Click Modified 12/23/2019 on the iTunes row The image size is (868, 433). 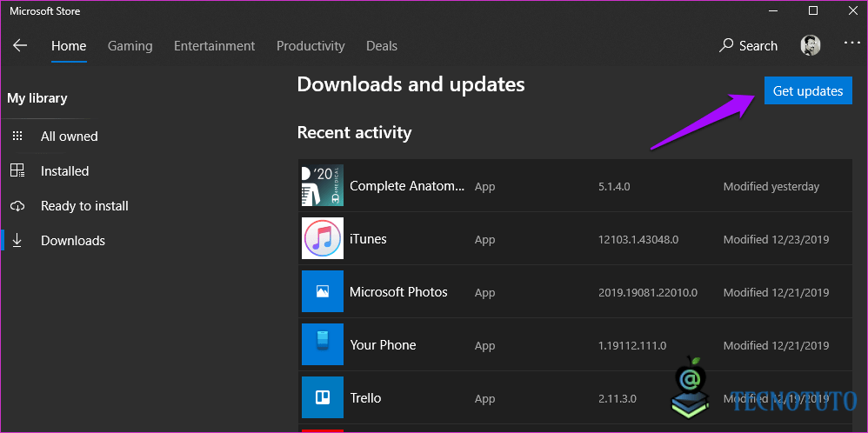776,240
